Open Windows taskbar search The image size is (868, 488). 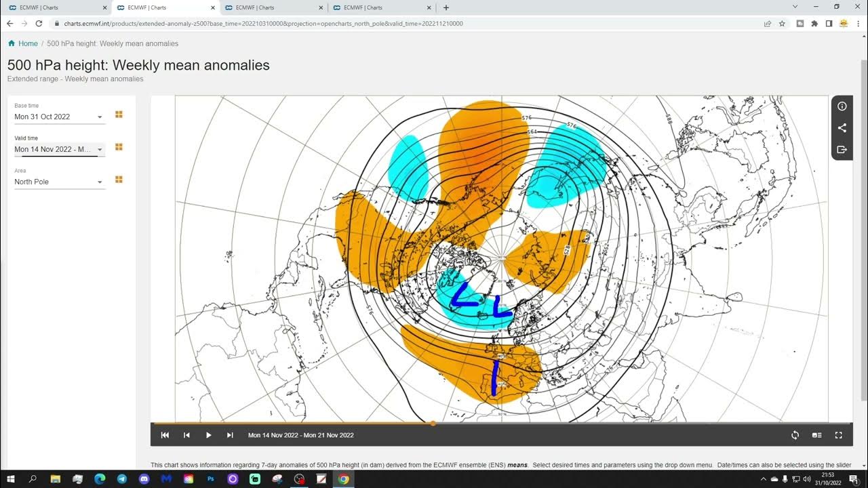[33, 479]
